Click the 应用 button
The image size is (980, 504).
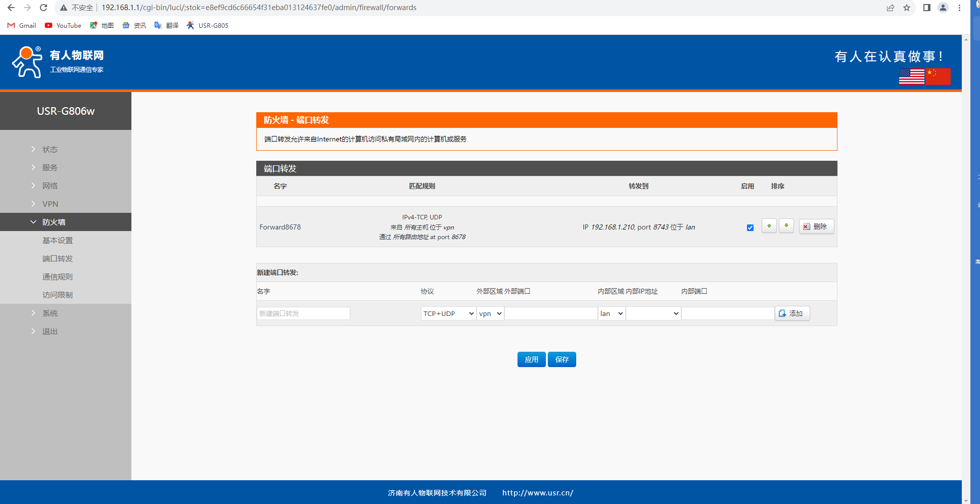[531, 359]
